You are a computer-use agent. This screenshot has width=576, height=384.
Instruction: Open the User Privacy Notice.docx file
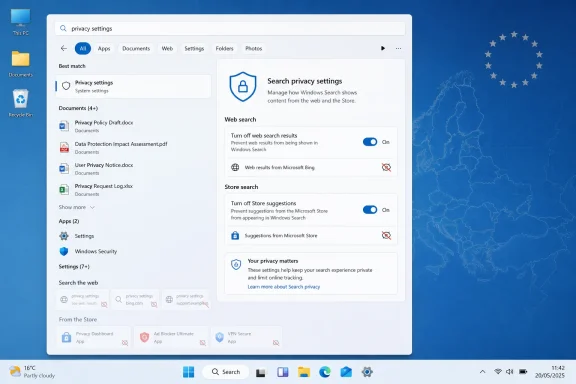(133, 169)
